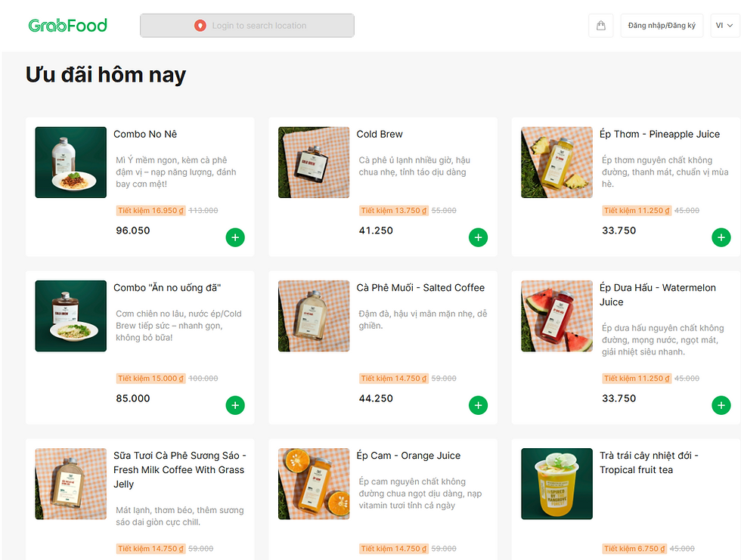Click the red location pin icon
Viewport: 741px width, 560px height.
pos(200,25)
